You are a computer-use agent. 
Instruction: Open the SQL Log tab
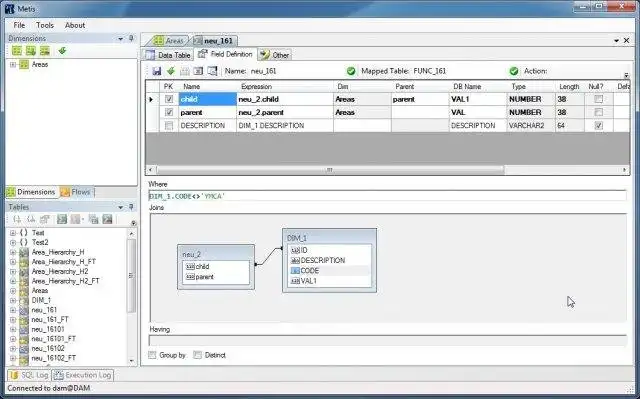click(x=29, y=375)
